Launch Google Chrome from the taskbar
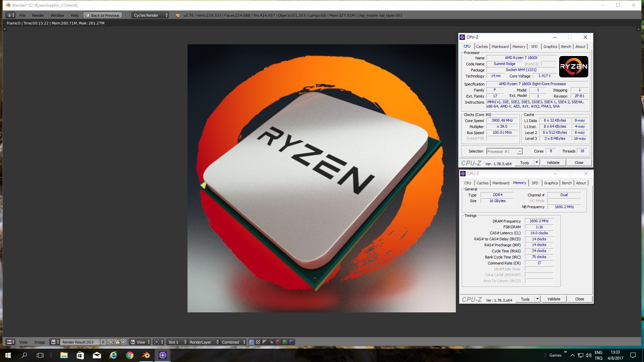Image resolution: width=644 pixels, height=362 pixels. click(130, 355)
